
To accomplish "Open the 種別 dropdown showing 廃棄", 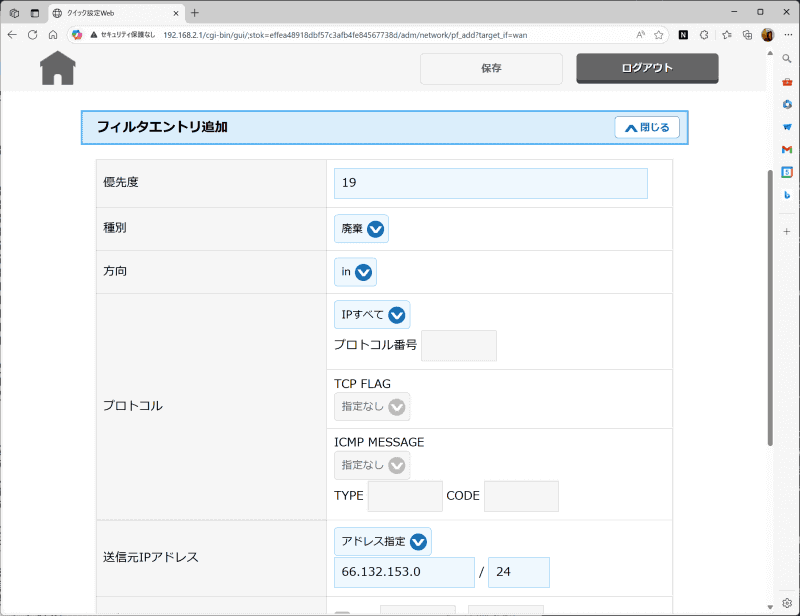I will [x=360, y=227].
